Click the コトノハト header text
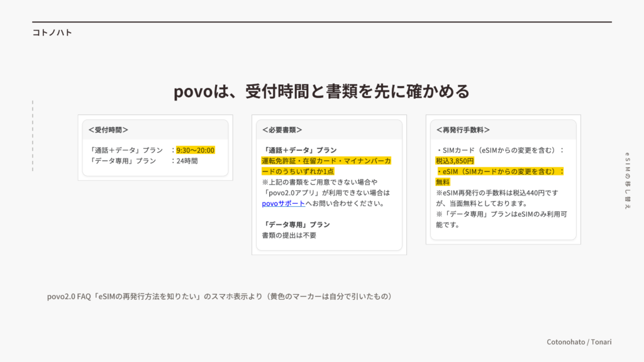The height and width of the screenshot is (362, 644). (52, 33)
